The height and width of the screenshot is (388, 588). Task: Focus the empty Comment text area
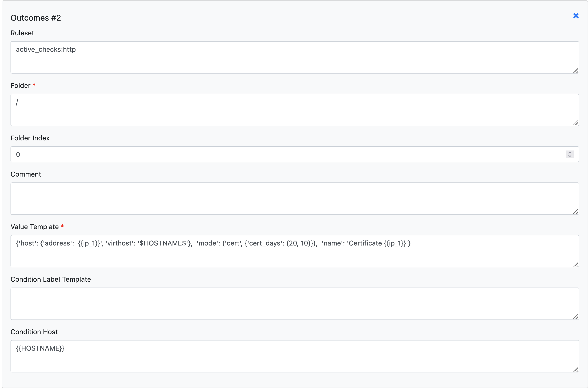[x=294, y=199]
